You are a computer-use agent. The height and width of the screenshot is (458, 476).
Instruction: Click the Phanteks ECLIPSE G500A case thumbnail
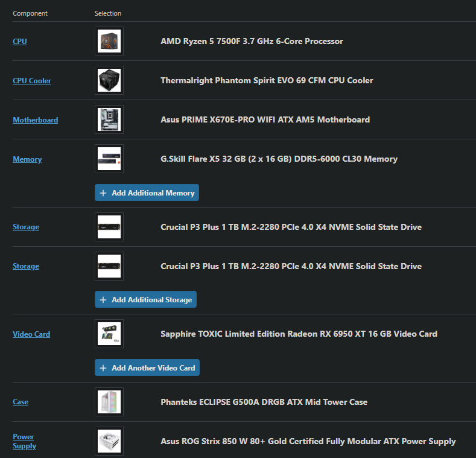point(109,401)
